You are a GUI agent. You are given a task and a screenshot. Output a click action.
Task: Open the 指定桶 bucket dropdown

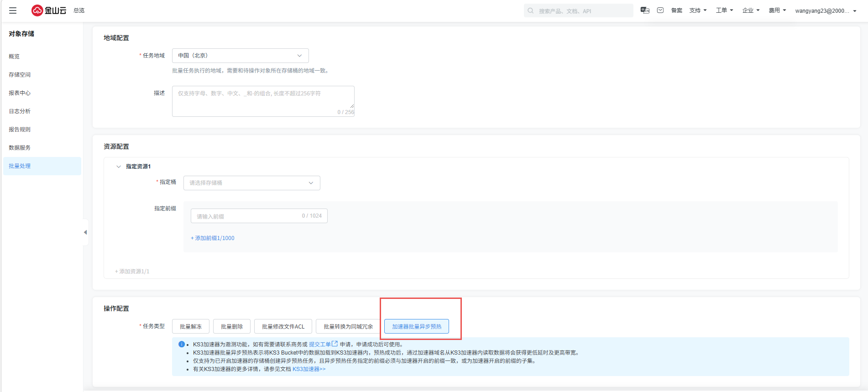point(251,183)
